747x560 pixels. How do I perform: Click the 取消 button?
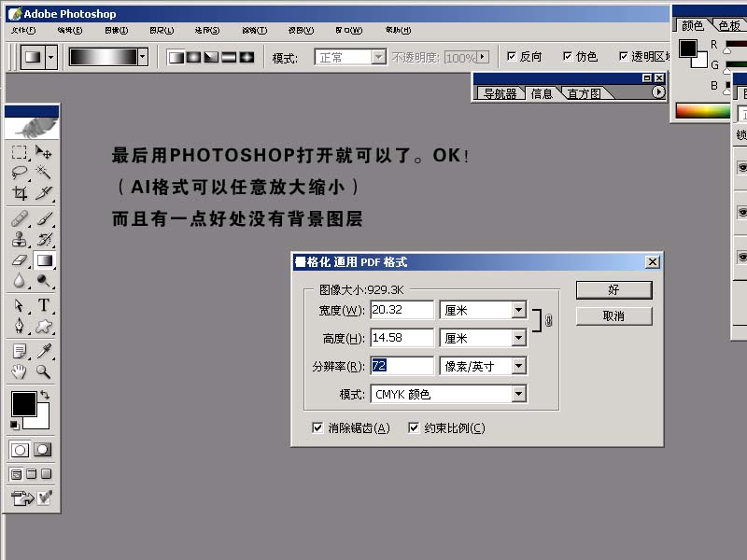(x=613, y=316)
